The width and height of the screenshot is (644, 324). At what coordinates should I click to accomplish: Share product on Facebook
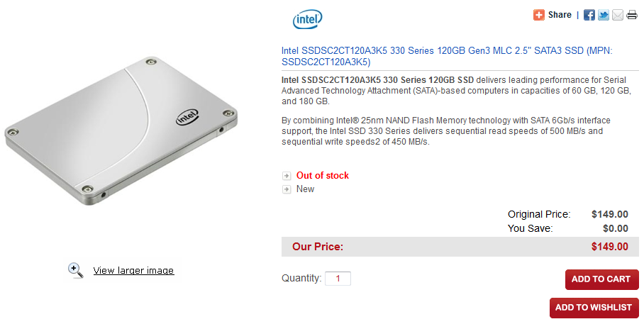point(589,15)
